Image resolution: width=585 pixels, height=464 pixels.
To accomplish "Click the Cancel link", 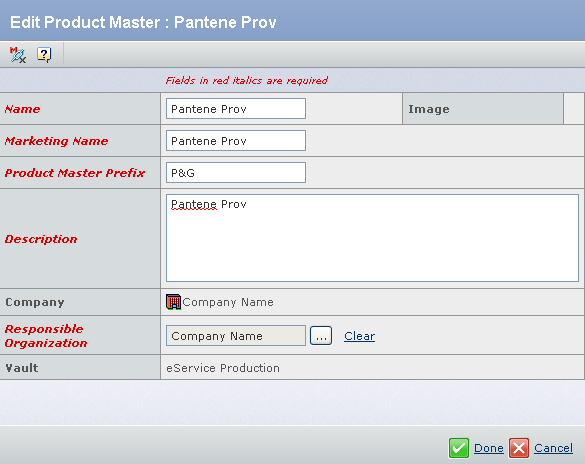I will (553, 448).
